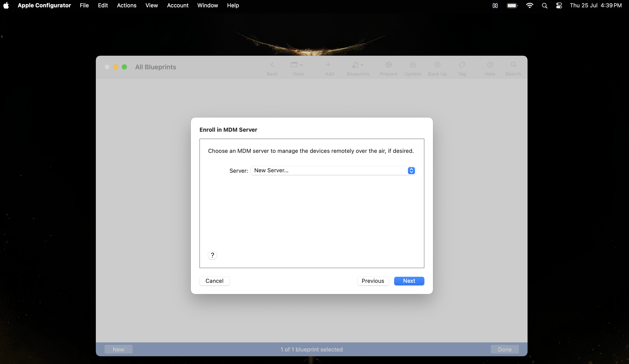Click the Wi-Fi status icon

(x=529, y=5)
